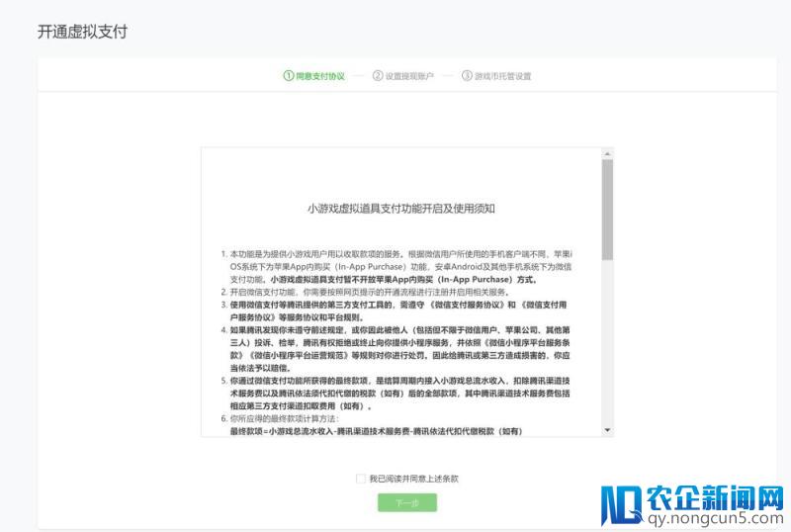Click the circled number 2 step icon
Image resolution: width=791 pixels, height=532 pixels.
[x=378, y=76]
